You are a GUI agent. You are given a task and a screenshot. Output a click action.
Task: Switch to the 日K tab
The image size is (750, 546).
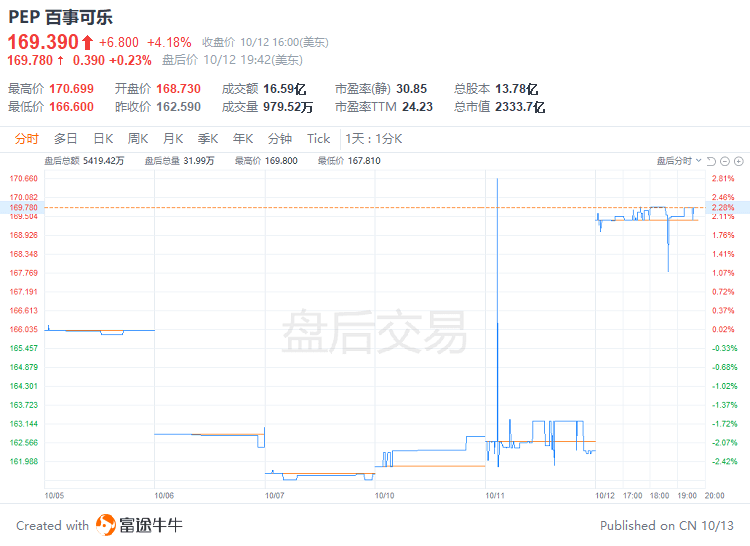103,139
